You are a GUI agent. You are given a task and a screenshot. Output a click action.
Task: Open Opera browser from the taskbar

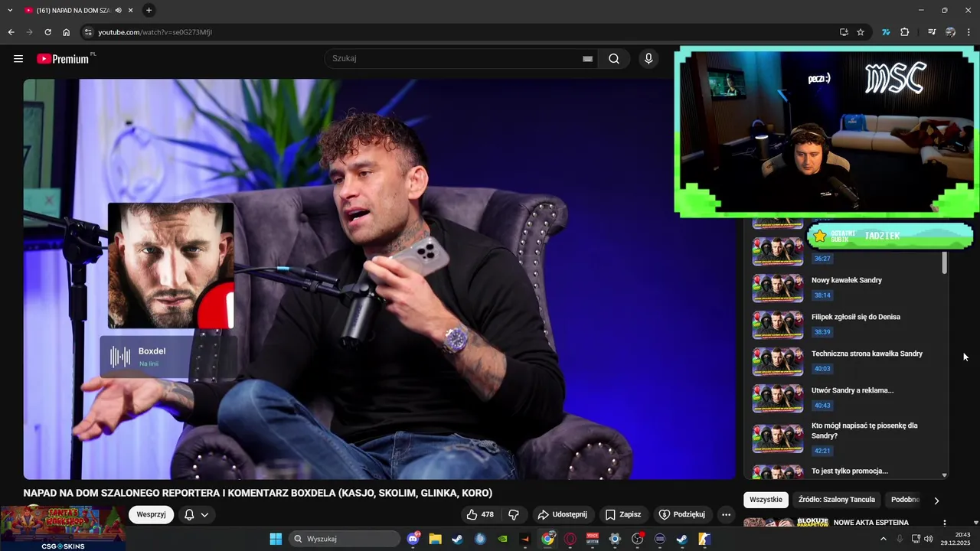570,539
